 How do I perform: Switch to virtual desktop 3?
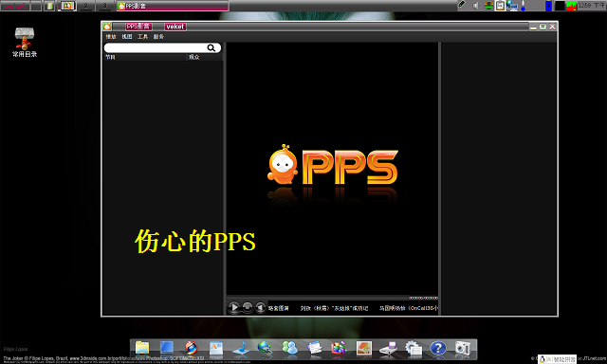pyautogui.click(x=104, y=6)
